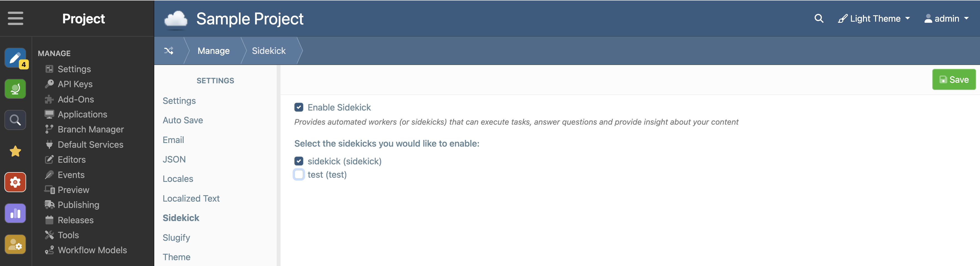
Task: Open the purple bar chart analytics icon
Action: pos(15,213)
